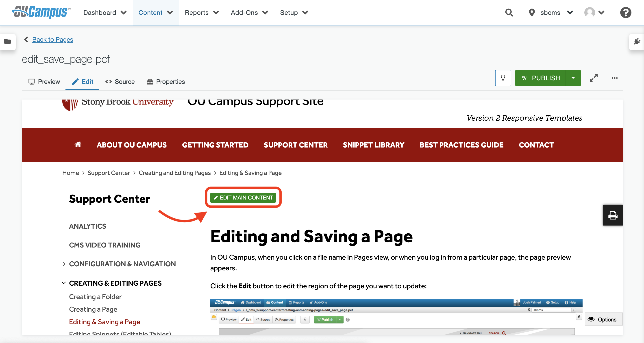Image resolution: width=644 pixels, height=343 pixels.
Task: Click the Back to Pages link
Action: pos(52,39)
